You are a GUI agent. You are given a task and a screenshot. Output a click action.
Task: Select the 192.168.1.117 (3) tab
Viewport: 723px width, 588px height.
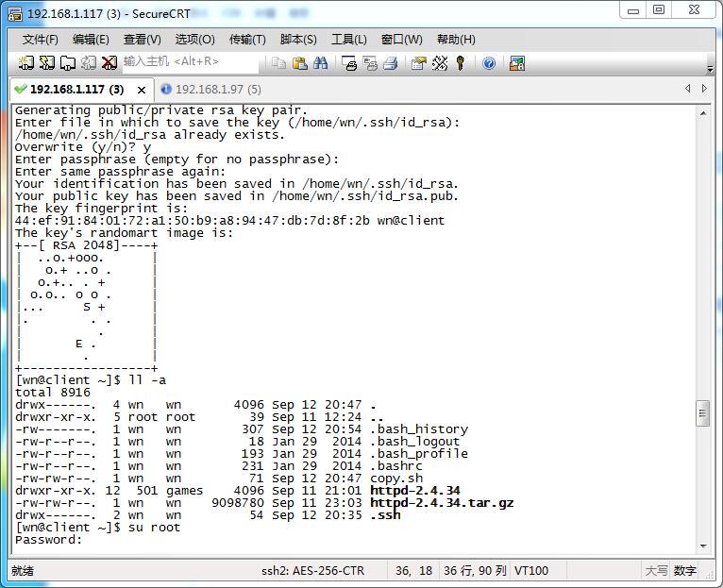point(76,90)
